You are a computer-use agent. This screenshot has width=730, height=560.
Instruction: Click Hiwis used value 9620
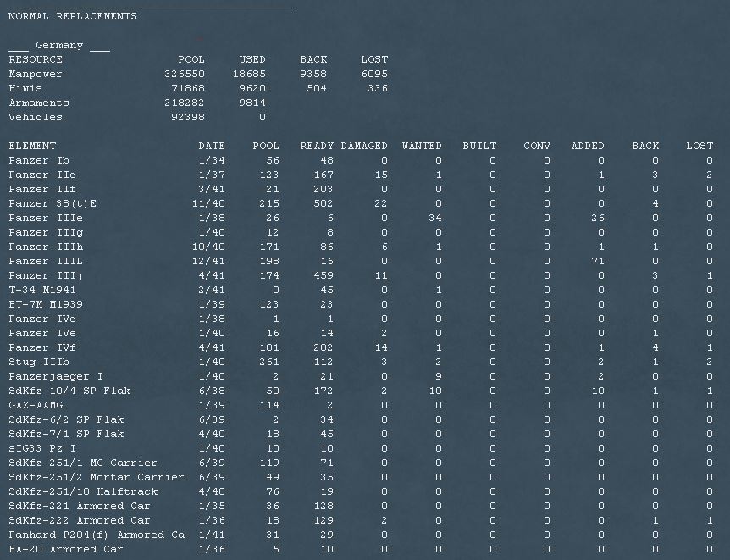[252, 88]
